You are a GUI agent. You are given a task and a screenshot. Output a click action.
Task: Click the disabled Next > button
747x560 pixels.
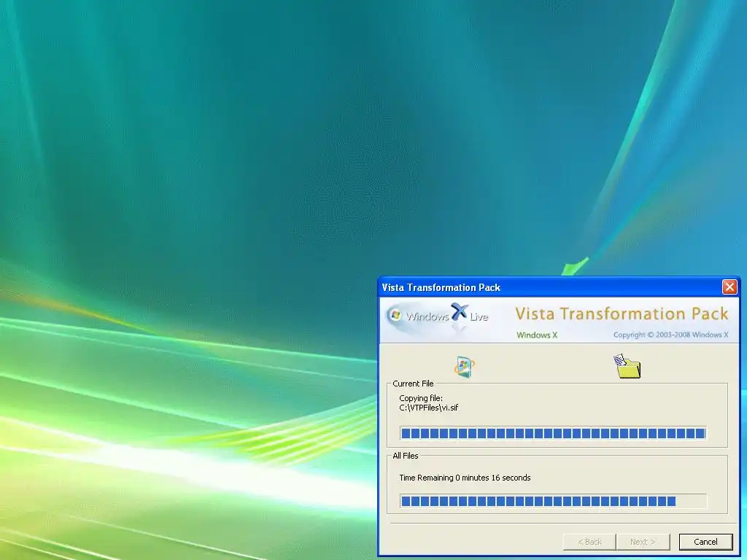click(643, 542)
